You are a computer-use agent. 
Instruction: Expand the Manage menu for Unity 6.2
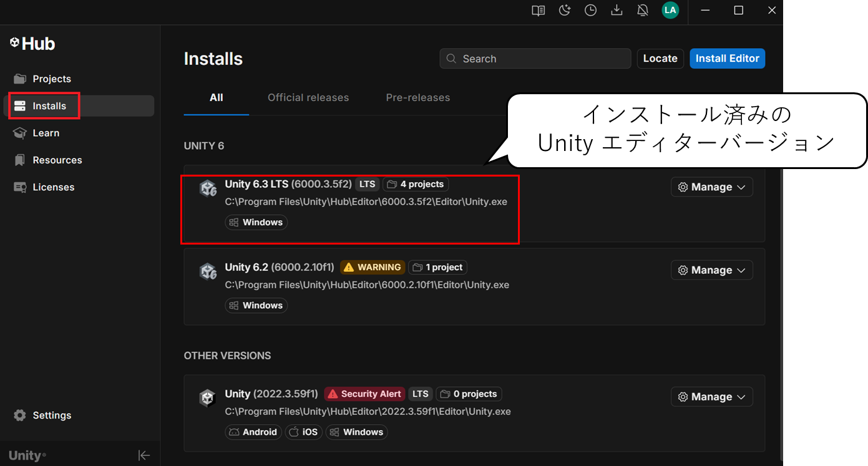click(711, 269)
